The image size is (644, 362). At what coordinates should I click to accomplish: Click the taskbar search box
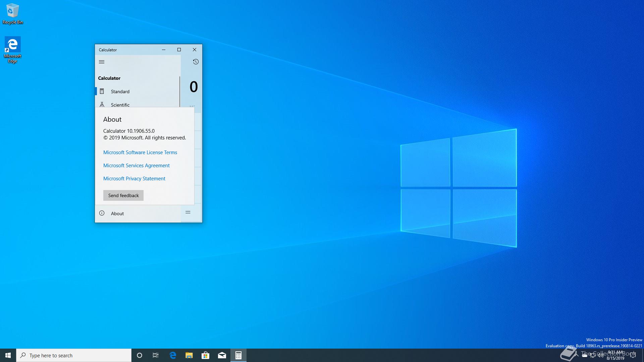[74, 355]
